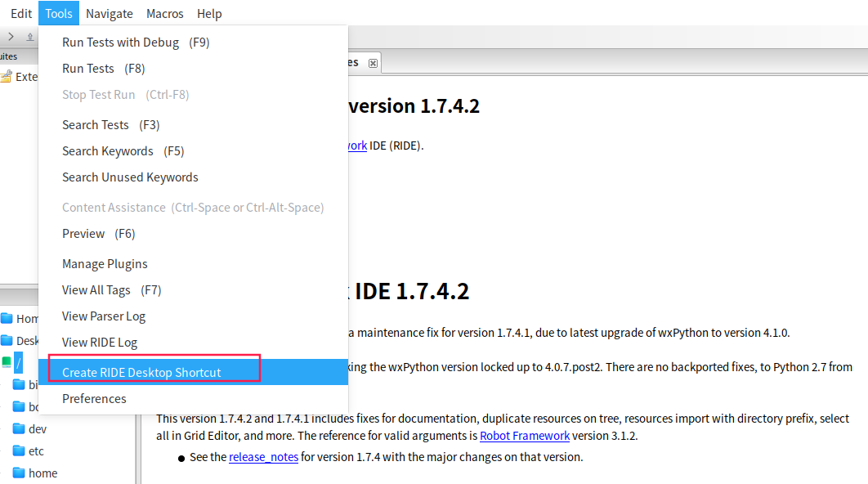
Task: Open the Help menu
Action: [x=209, y=13]
